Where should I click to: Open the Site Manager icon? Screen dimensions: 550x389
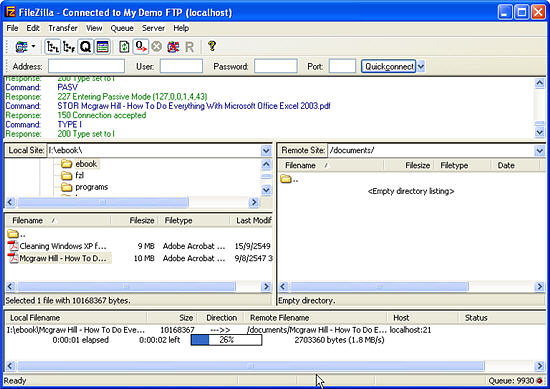[21, 47]
